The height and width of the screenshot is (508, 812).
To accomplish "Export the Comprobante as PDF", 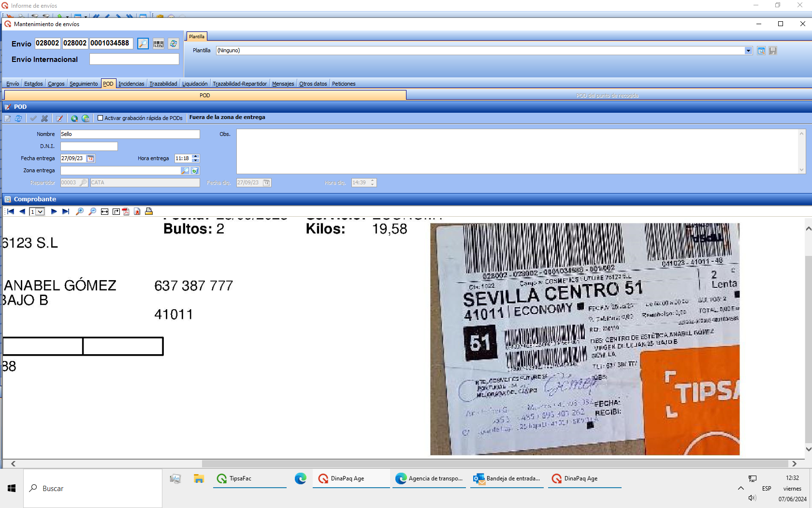I will [x=126, y=211].
